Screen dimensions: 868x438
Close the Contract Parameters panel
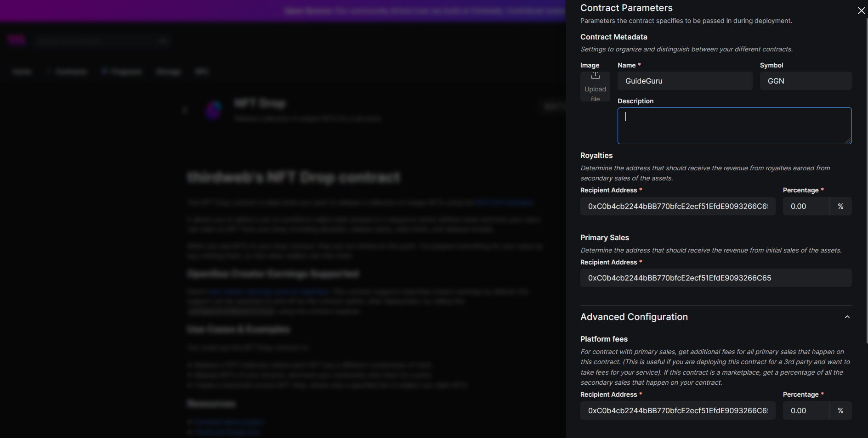coord(861,11)
